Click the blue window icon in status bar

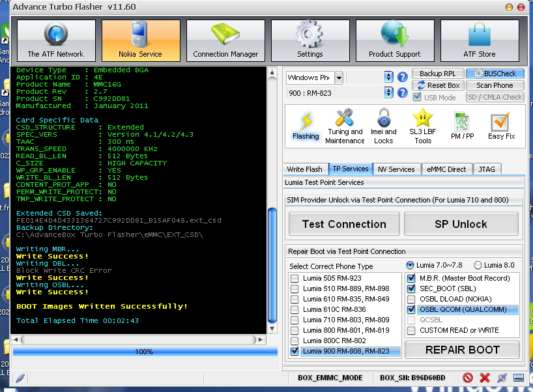519,378
